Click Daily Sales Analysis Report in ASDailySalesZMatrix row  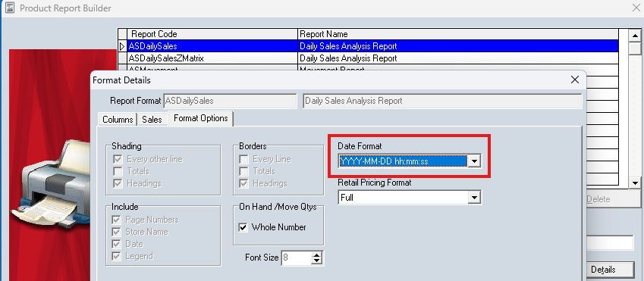348,58
